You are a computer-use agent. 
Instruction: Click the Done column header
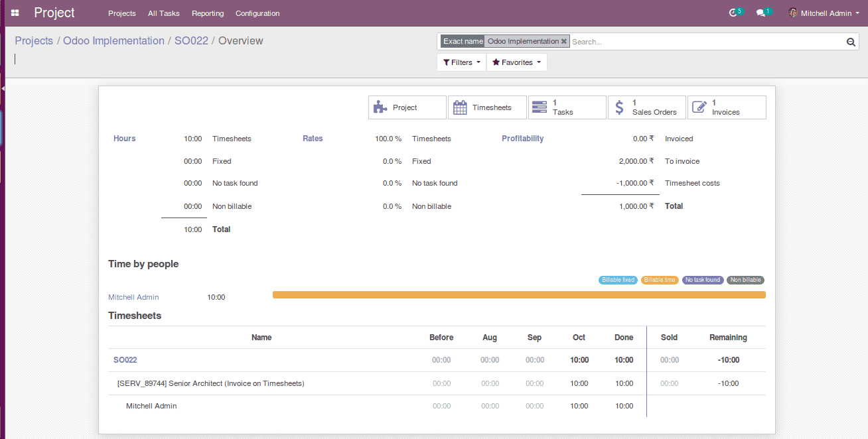pyautogui.click(x=624, y=338)
